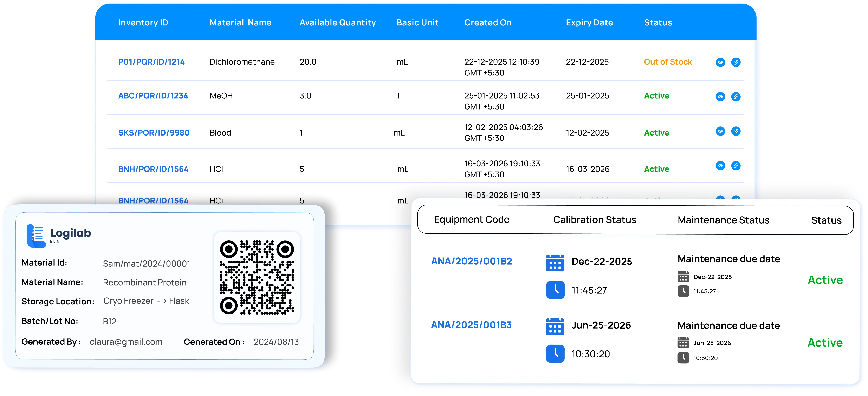Toggle view eye icon for MeOH row
868x396 pixels.
(720, 97)
